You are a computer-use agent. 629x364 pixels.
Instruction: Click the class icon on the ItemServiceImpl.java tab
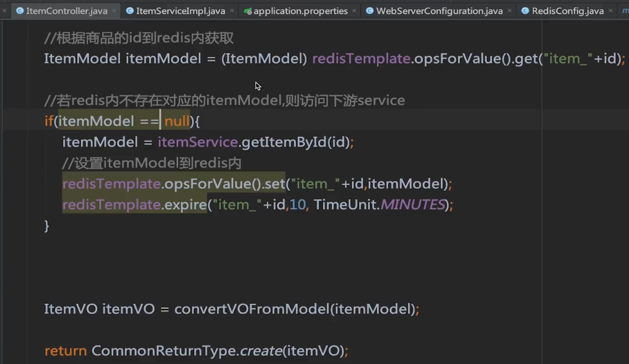pos(130,11)
